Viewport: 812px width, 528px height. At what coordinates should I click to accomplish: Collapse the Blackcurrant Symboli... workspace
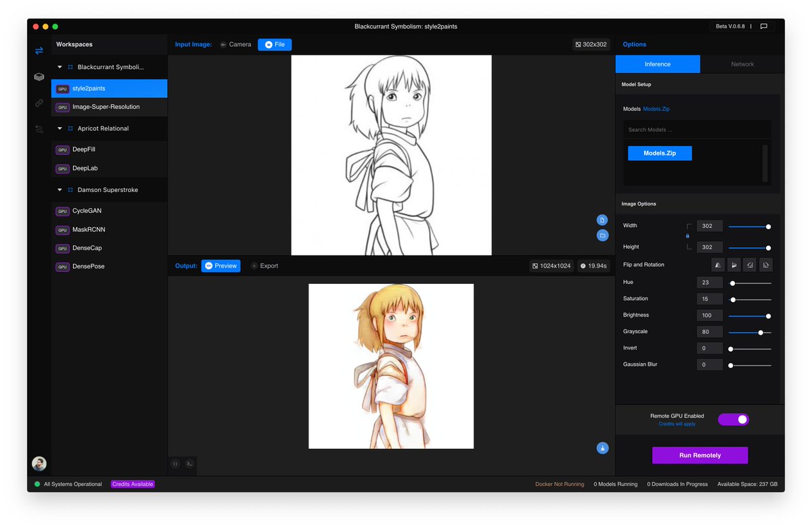[60, 68]
